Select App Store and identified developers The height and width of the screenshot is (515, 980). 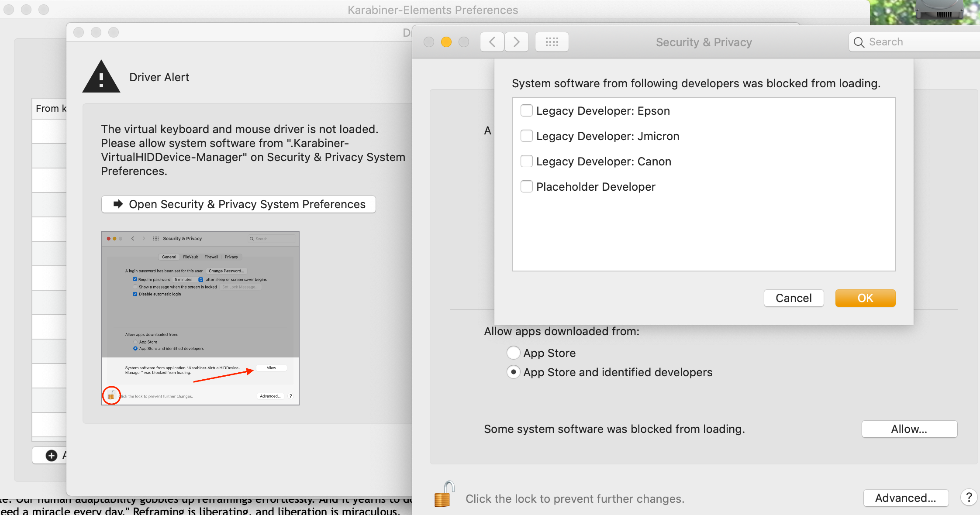coord(514,372)
